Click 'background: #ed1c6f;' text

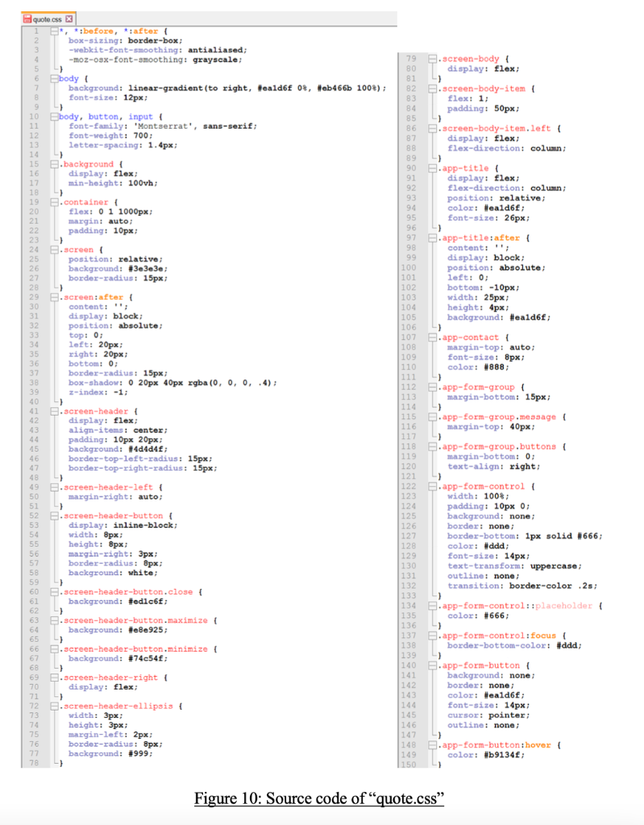coord(118,601)
